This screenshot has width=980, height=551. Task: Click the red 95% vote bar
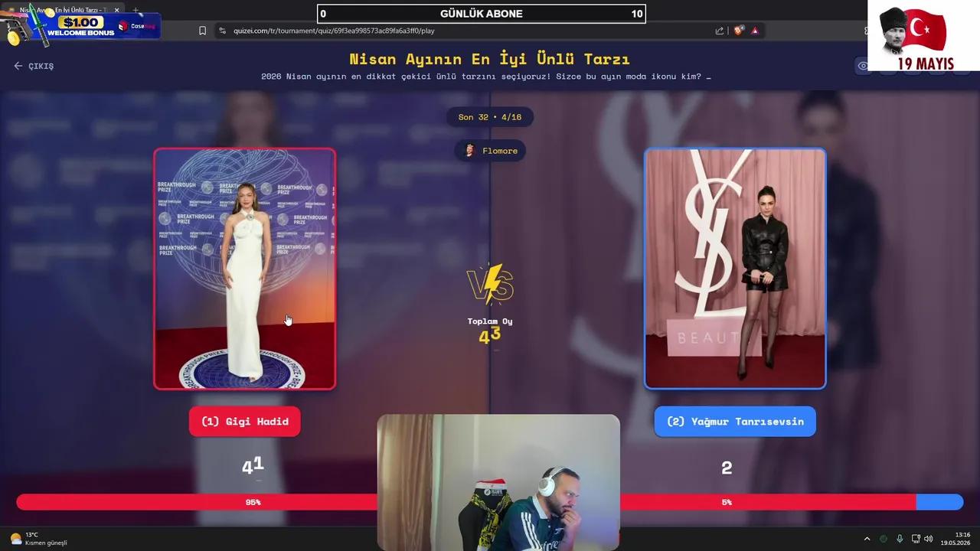pos(466,502)
